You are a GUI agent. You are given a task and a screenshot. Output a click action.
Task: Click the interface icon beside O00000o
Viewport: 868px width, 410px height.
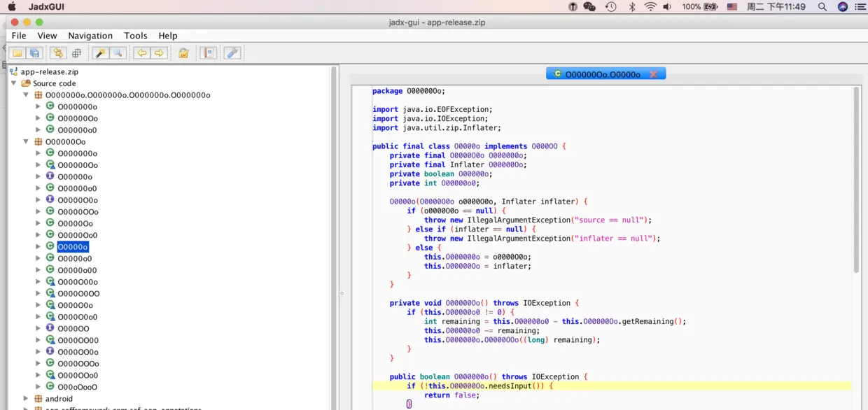pos(50,176)
